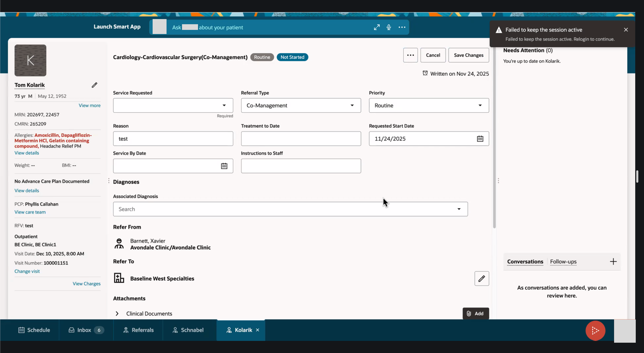Click the Inbox count badge 6
The width and height of the screenshot is (644, 353).
99,330
